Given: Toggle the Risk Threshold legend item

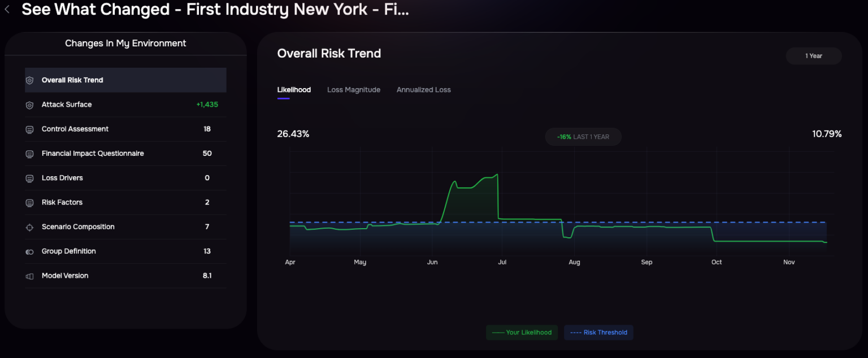Looking at the screenshot, I should (598, 332).
